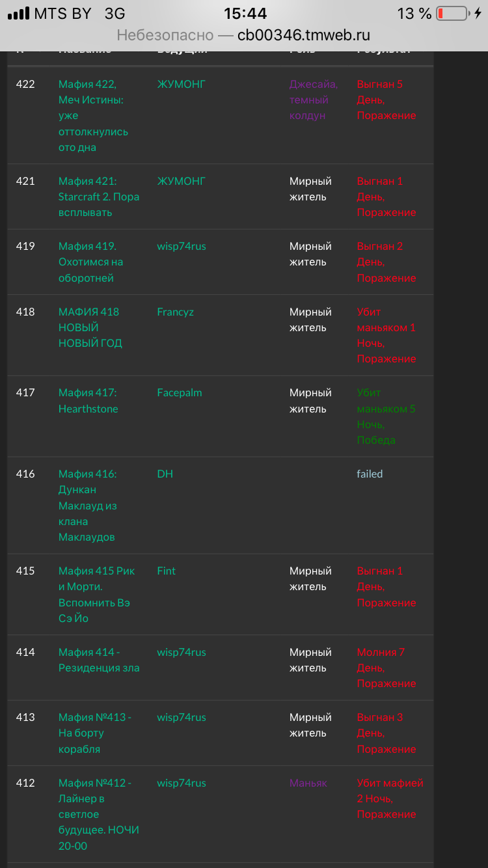Open Мафия 415 Рик и Морти link

coord(96,595)
